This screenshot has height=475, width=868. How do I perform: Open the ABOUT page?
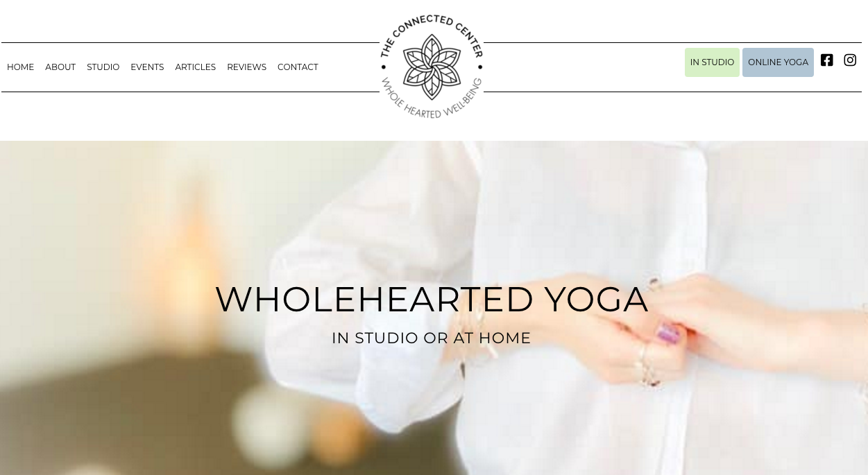tap(60, 67)
